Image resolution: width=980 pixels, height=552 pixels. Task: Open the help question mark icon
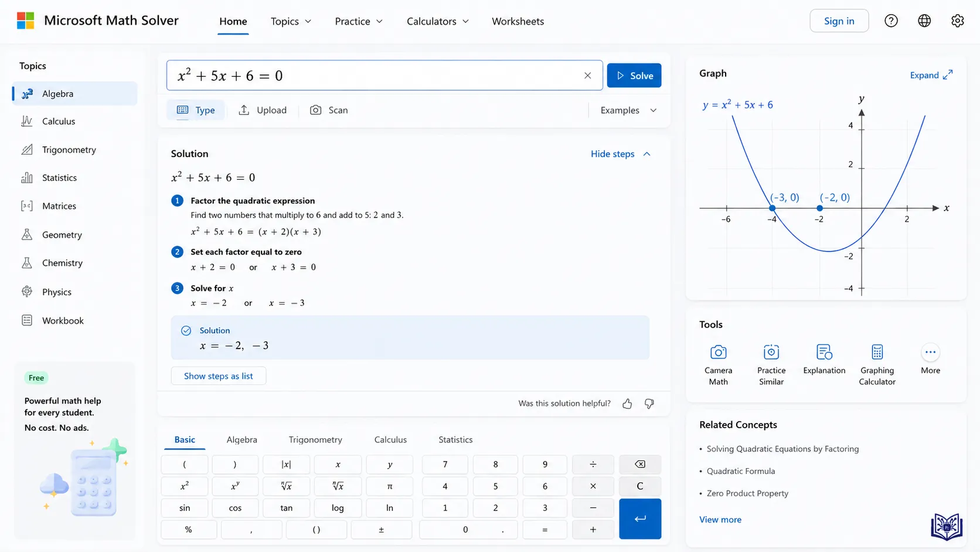click(891, 21)
